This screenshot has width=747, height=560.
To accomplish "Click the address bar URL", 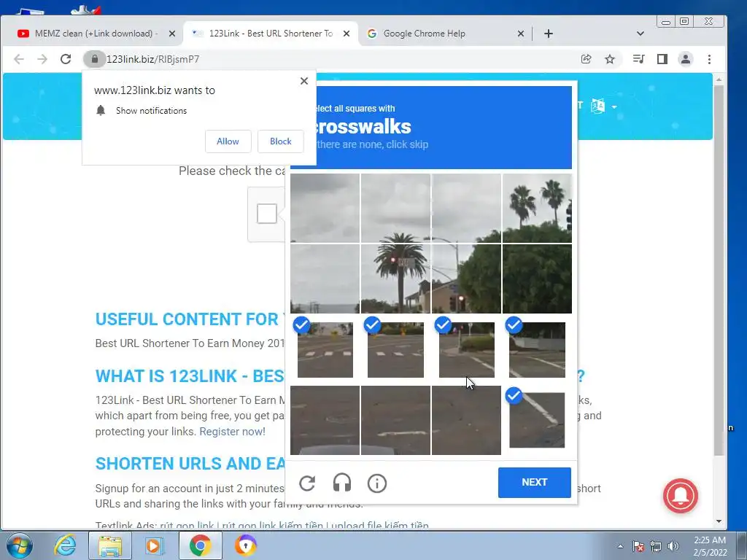I will click(153, 59).
